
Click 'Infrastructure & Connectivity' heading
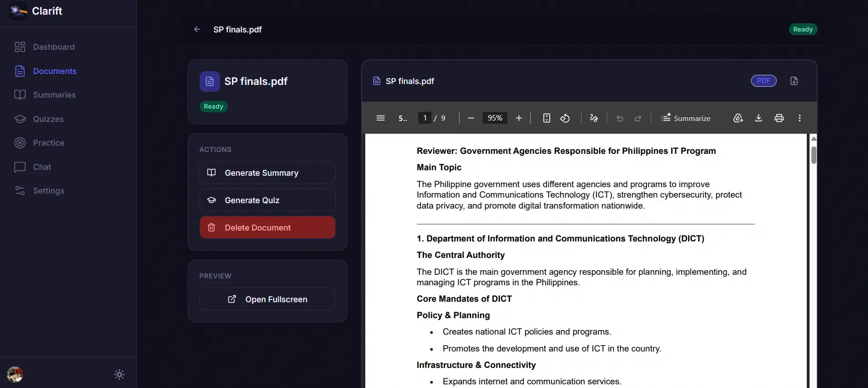coord(476,365)
